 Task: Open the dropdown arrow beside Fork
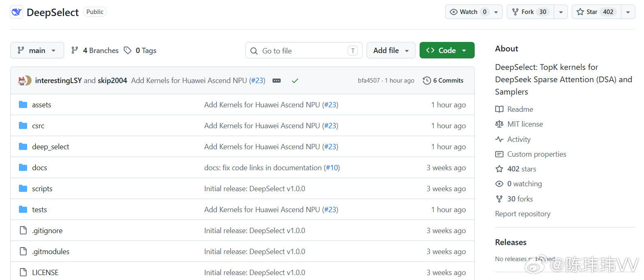pyautogui.click(x=561, y=12)
